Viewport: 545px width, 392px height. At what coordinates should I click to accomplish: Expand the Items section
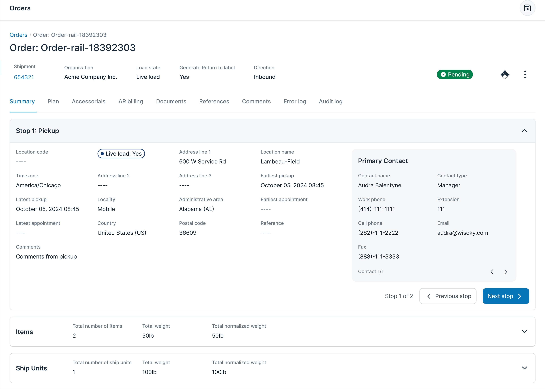click(524, 331)
